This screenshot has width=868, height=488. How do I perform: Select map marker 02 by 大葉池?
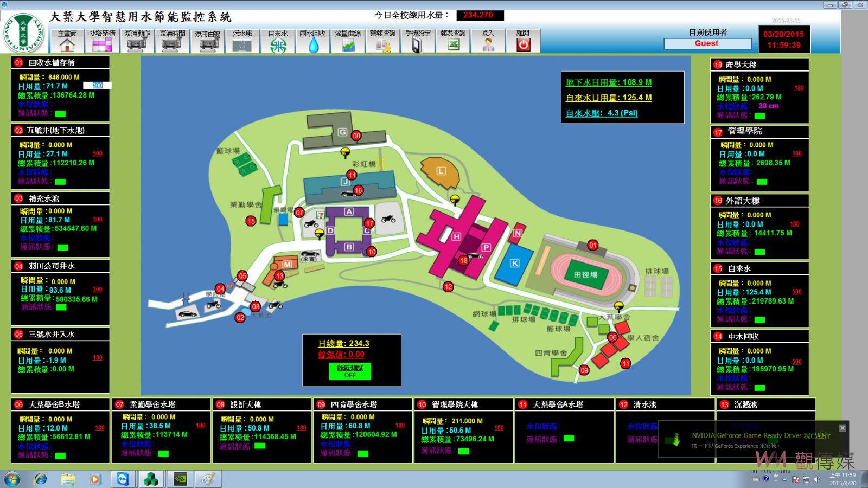(240, 317)
